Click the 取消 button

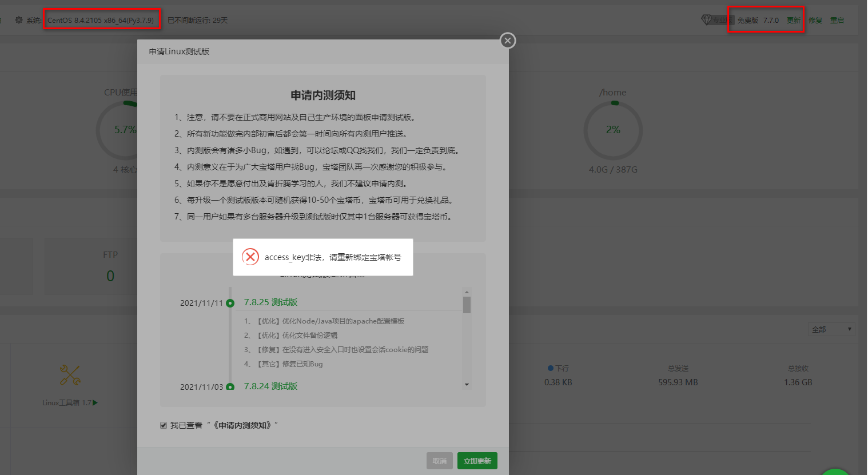tap(440, 461)
